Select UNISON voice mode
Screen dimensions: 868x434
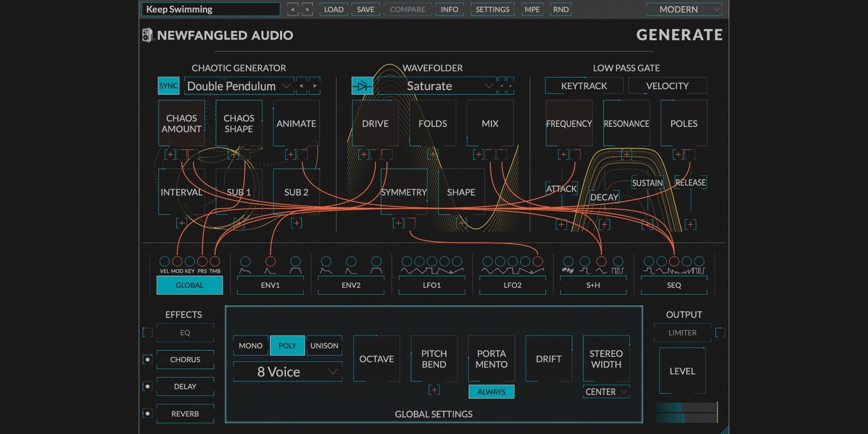click(325, 346)
